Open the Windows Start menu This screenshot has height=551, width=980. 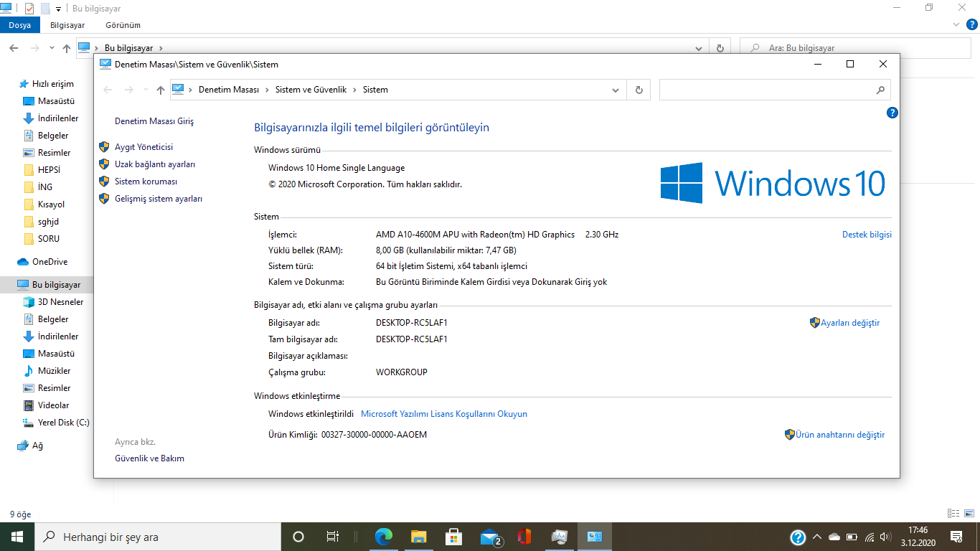[x=17, y=537]
